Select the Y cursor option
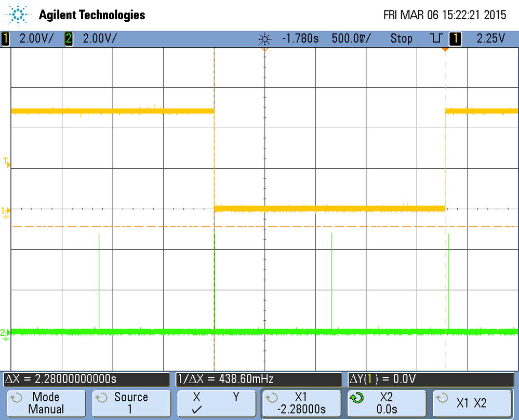The image size is (519, 420). coord(236,397)
